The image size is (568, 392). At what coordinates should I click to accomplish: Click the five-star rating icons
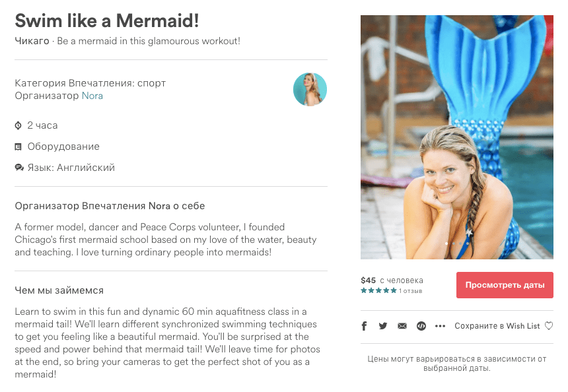379,291
